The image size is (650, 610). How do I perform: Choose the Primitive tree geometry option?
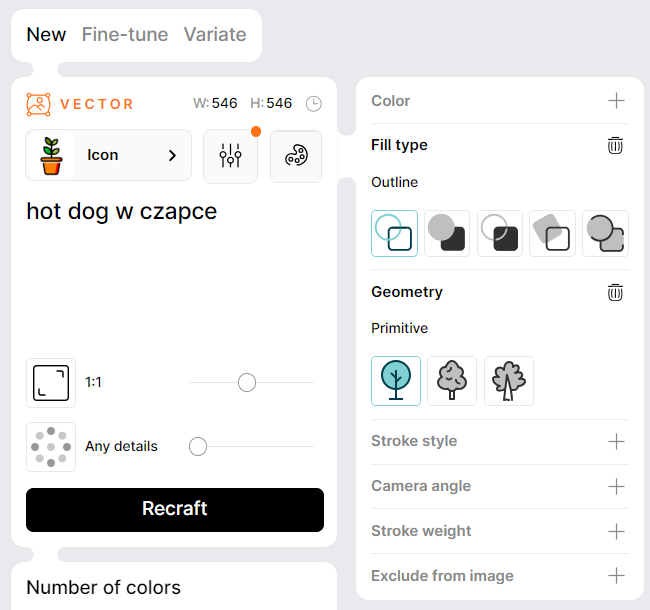click(x=396, y=381)
